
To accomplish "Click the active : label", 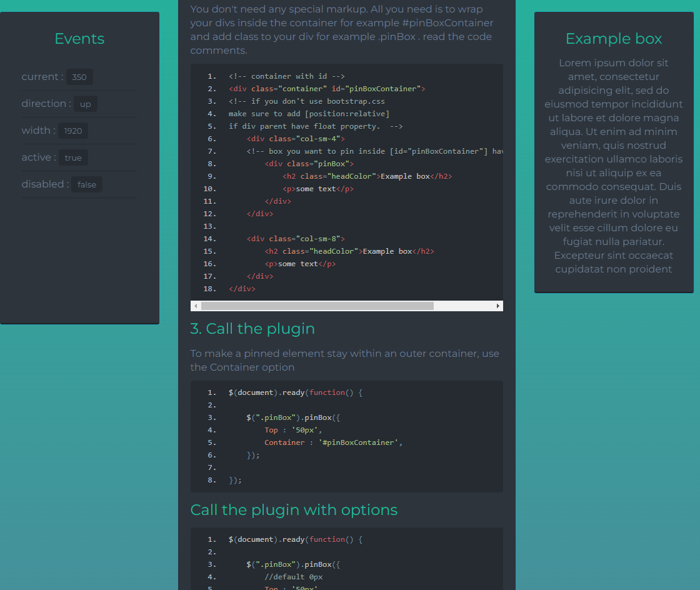I will pyautogui.click(x=39, y=157).
